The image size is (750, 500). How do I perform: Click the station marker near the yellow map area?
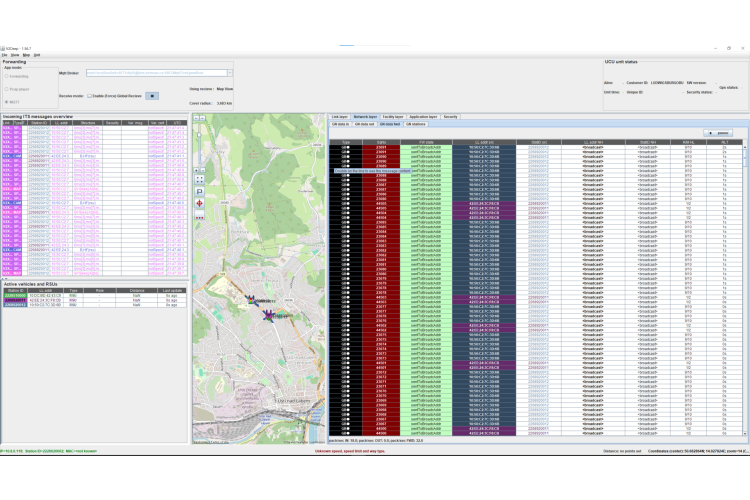point(251,300)
